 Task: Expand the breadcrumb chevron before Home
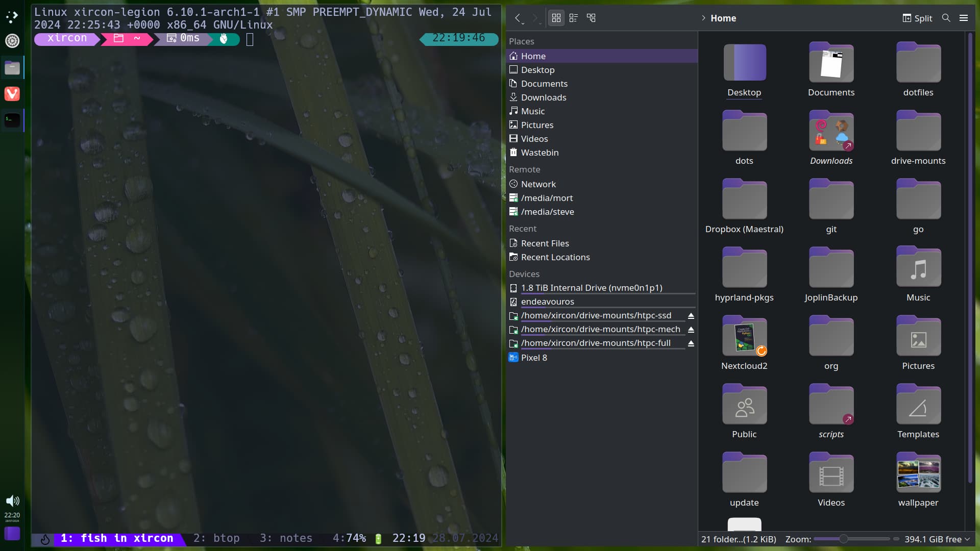pos(703,18)
